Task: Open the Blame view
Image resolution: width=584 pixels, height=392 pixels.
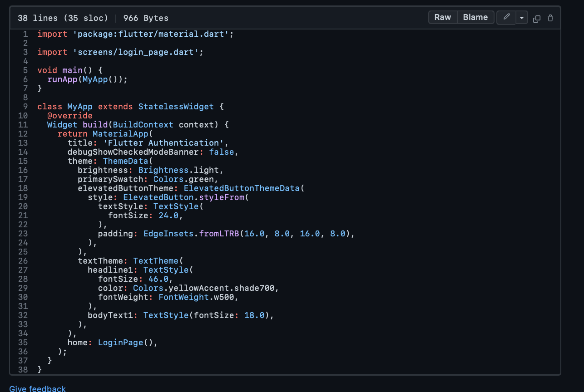Action: [x=475, y=17]
